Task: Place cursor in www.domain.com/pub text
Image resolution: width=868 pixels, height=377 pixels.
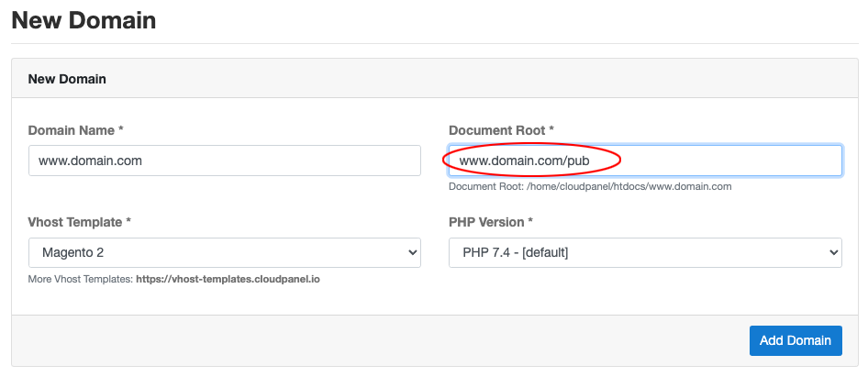Action: tap(524, 161)
